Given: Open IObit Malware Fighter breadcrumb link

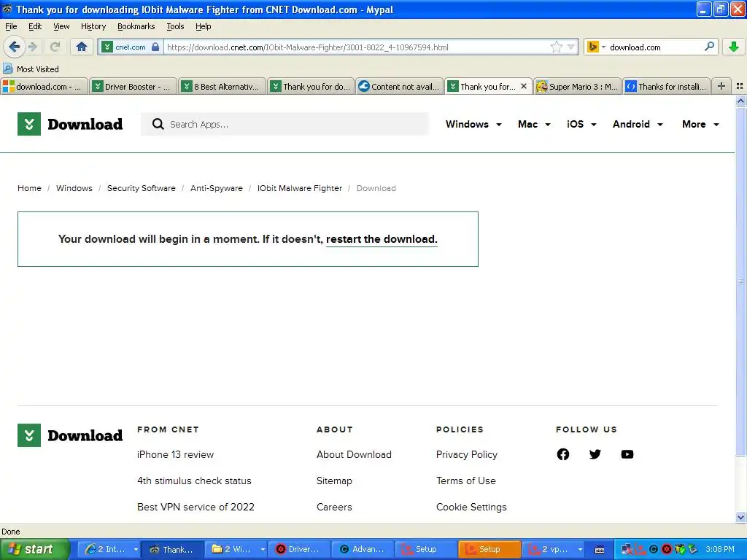Looking at the screenshot, I should click(300, 188).
